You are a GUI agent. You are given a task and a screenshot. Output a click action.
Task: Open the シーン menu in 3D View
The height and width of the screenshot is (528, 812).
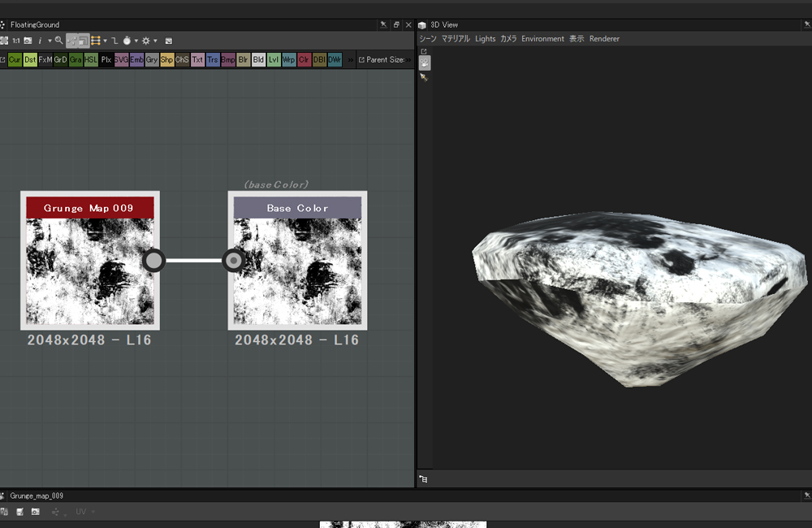[428, 39]
